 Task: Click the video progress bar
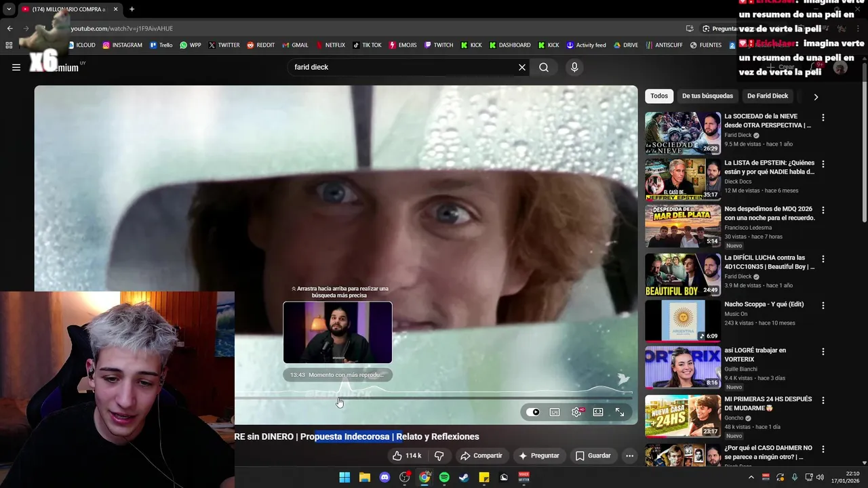[x=434, y=398]
